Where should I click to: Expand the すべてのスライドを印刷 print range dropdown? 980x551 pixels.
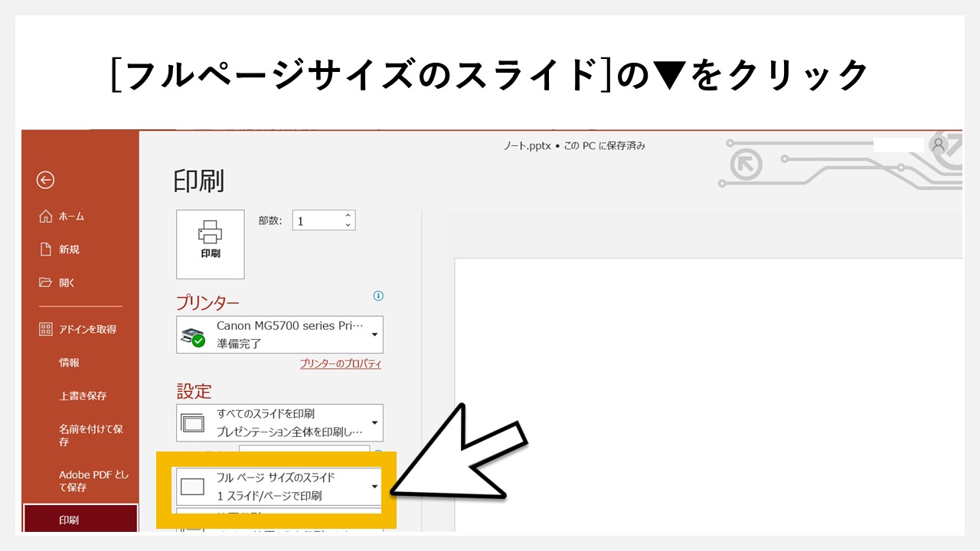(374, 422)
